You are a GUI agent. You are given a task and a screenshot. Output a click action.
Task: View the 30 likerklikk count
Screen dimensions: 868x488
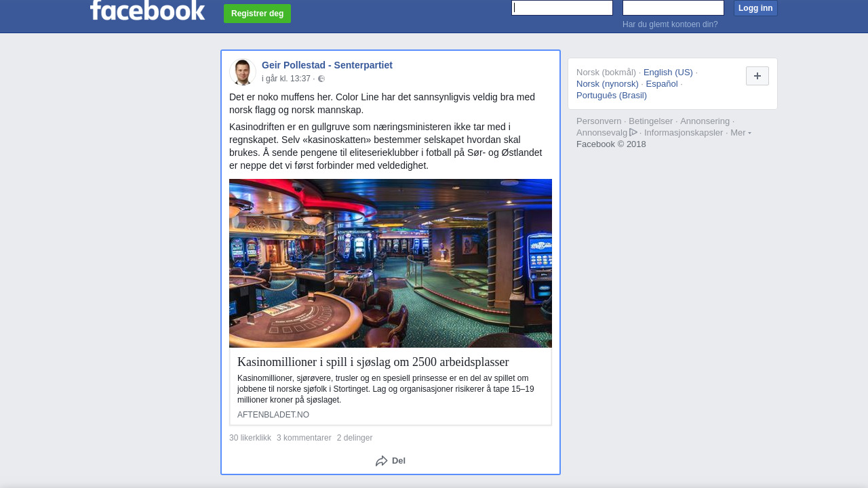tap(250, 438)
